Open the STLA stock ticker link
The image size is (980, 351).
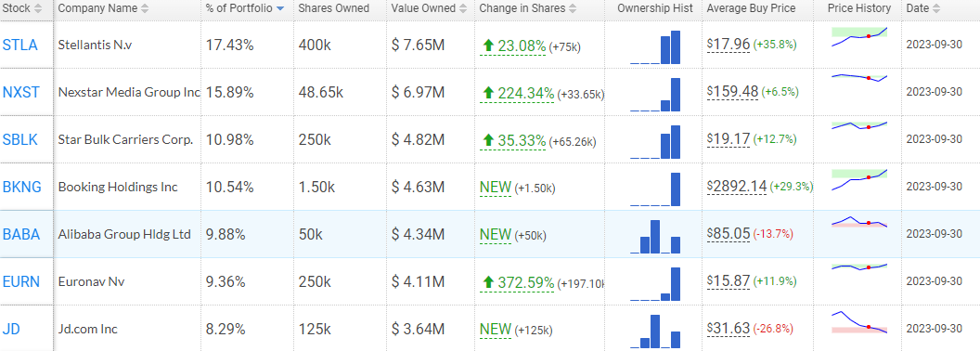(x=20, y=45)
